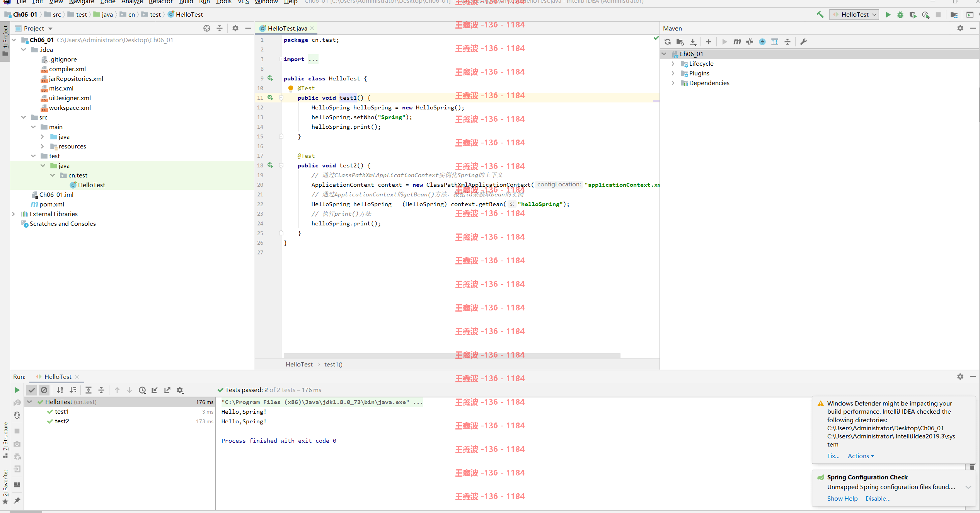Screen dimensions: 980x513
Task: Expand main java folder in tree
Action: click(43, 137)
